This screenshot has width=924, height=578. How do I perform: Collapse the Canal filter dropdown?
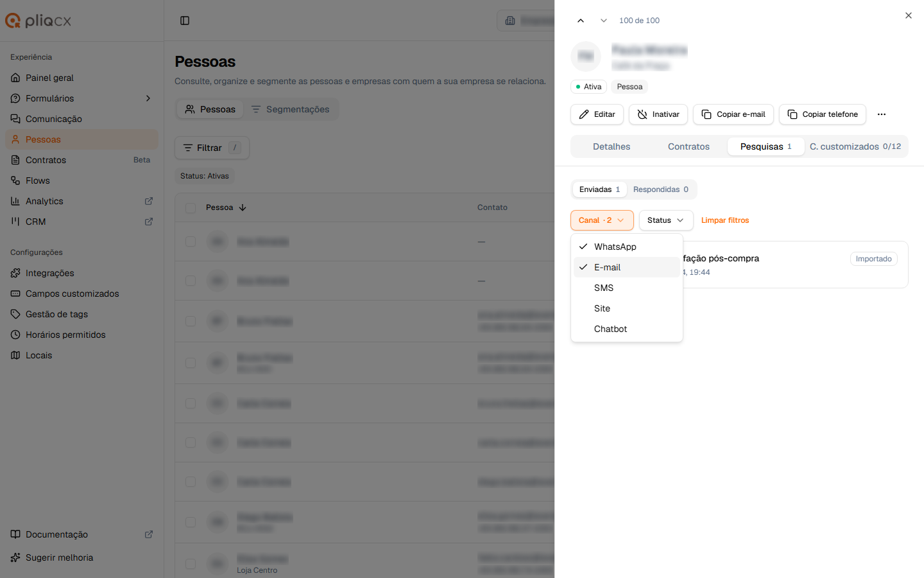pos(602,220)
